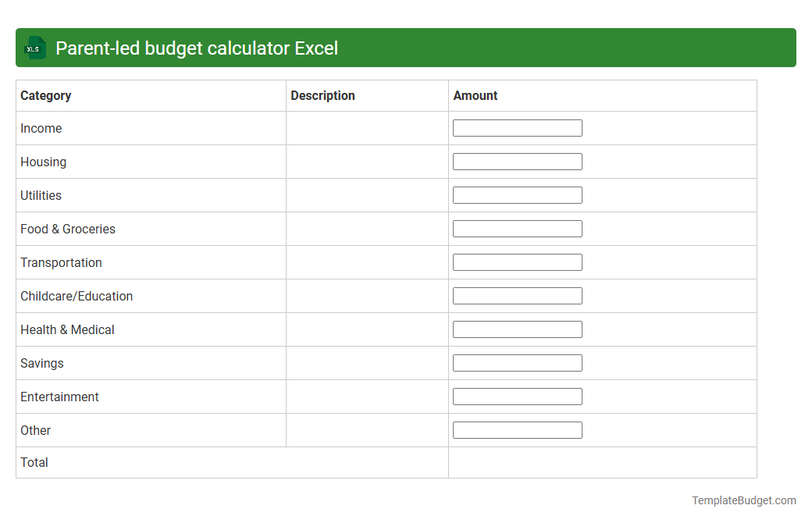This screenshot has width=812, height=523.
Task: Open the TemplateBudget.com link
Action: (745, 500)
